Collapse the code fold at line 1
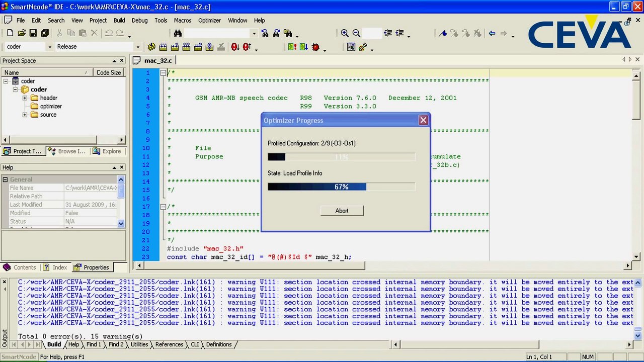Image resolution: width=644 pixels, height=362 pixels. pos(163,73)
